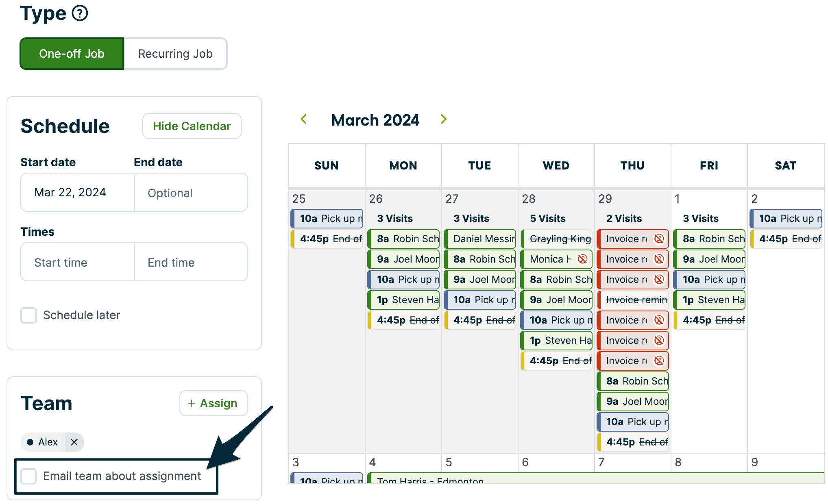828x504 pixels.
Task: Click the Assign button
Action: [x=213, y=403]
